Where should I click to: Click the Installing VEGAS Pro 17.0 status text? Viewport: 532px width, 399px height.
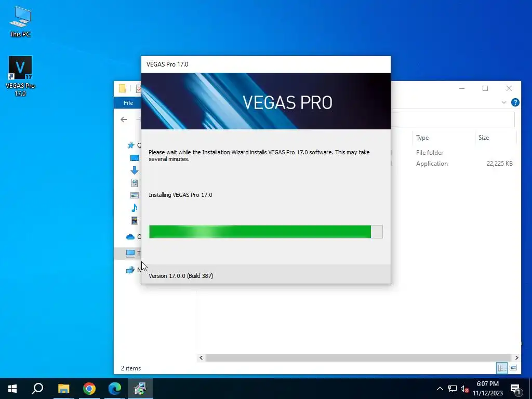(x=180, y=195)
